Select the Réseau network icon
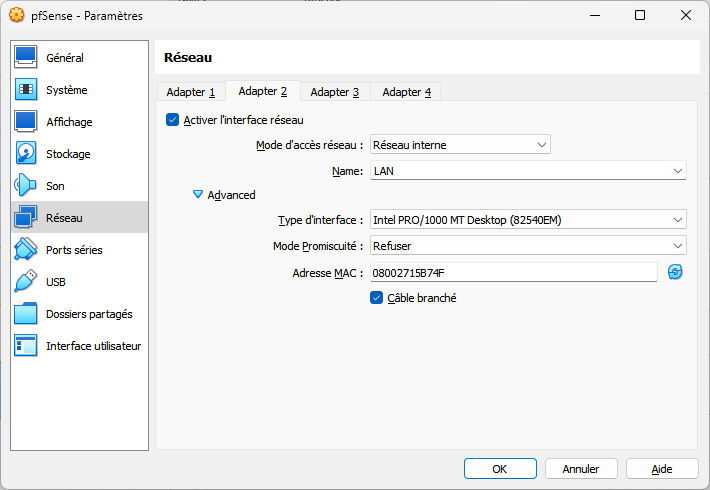The image size is (710, 490). (25, 217)
